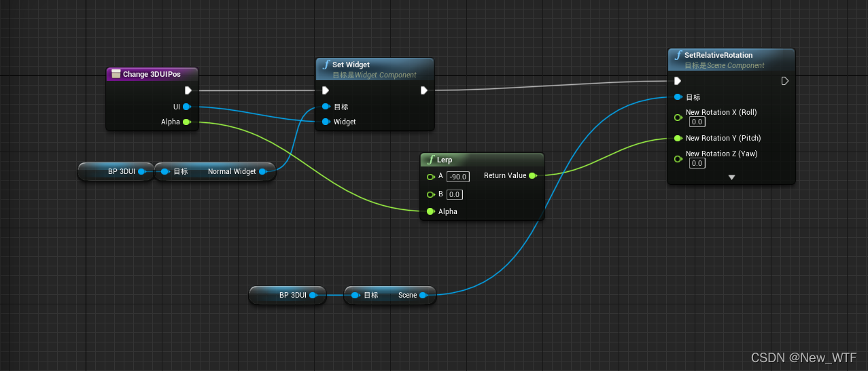Edit the Lerp A value -90.0 field

coord(458,177)
